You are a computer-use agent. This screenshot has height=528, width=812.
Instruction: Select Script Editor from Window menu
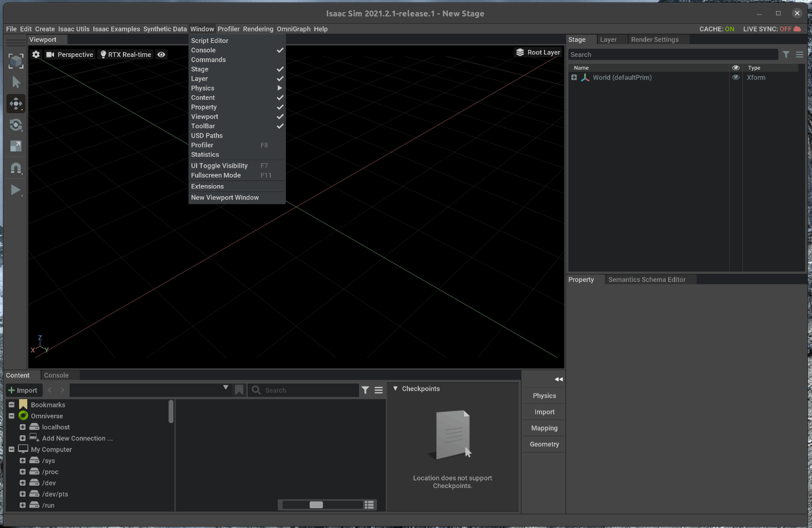point(237,41)
